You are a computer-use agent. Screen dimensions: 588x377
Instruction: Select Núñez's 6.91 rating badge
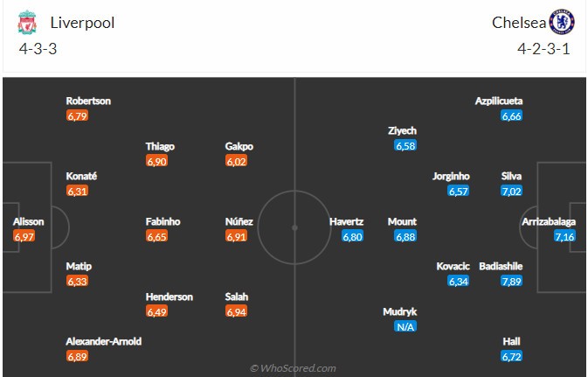[x=236, y=236]
